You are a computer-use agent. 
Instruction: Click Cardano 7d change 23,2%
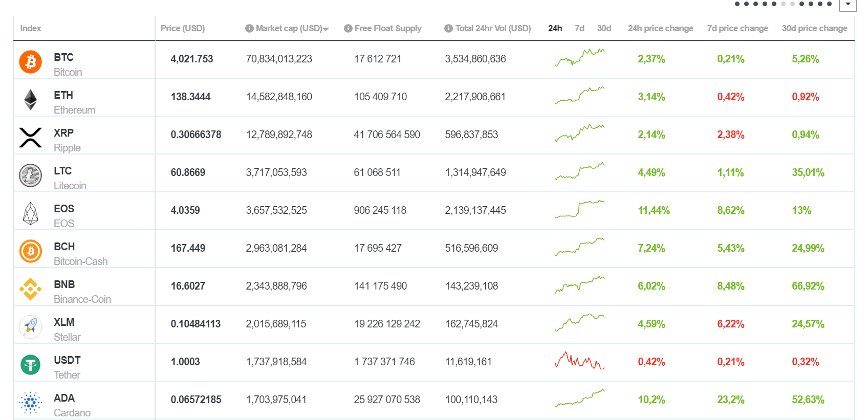(x=731, y=400)
